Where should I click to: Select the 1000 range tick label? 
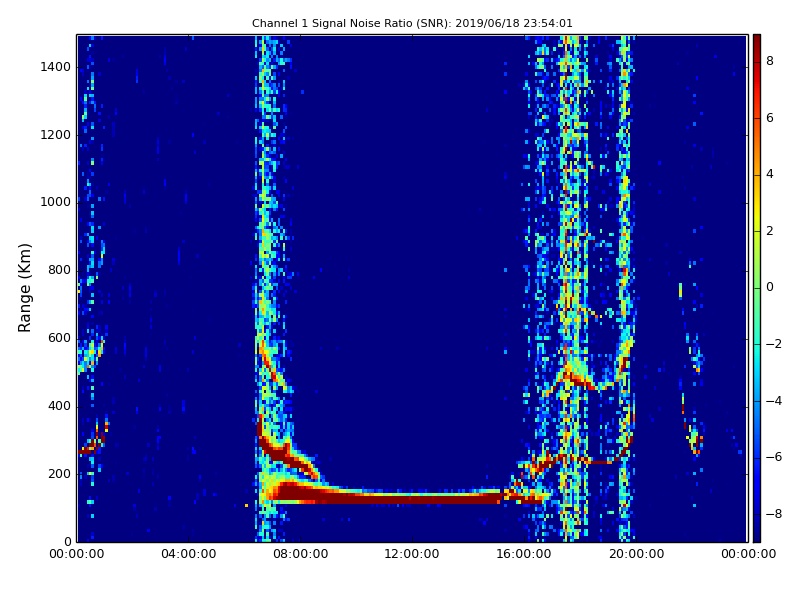[56, 203]
